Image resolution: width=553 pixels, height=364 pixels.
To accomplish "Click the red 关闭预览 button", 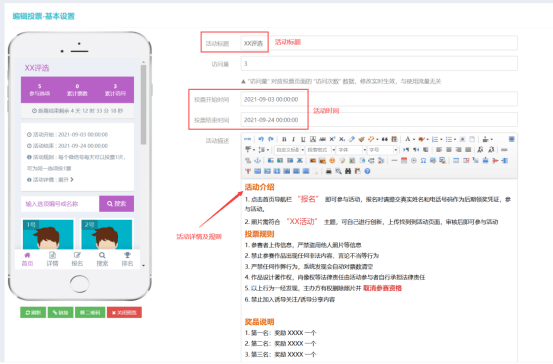I will [x=124, y=312].
